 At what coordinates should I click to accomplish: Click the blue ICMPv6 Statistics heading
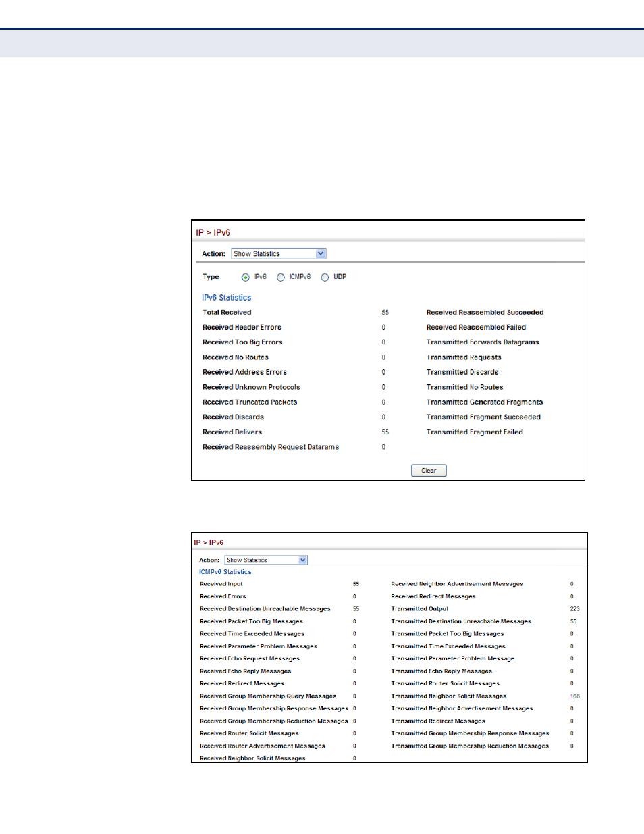225,572
